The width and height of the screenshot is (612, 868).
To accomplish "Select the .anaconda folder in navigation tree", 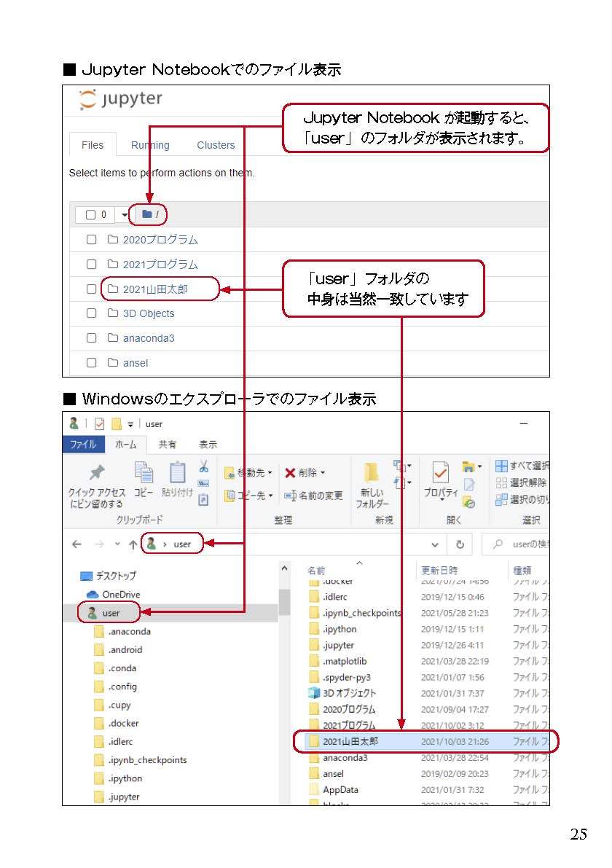I will point(124,631).
